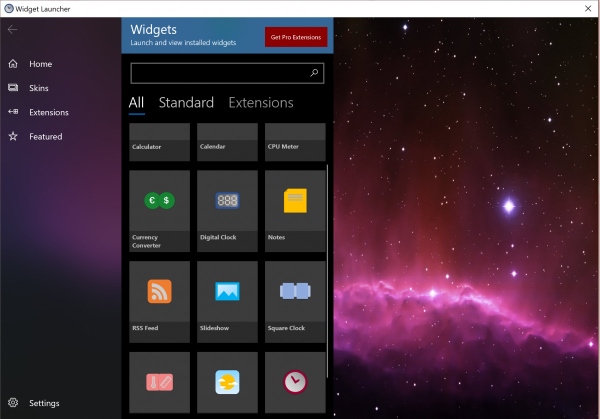600x419 pixels.
Task: Launch the red analog clock widget
Action: point(295,382)
